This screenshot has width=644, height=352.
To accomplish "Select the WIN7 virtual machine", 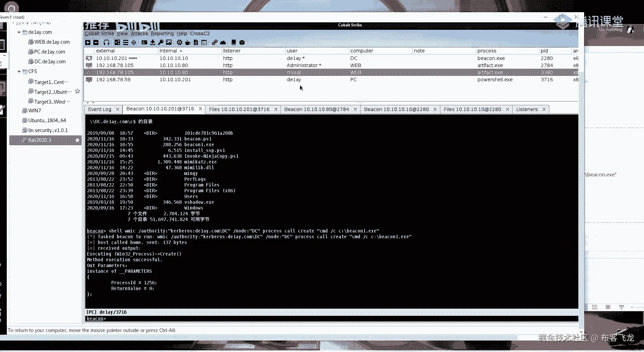I will pyautogui.click(x=31, y=111).
